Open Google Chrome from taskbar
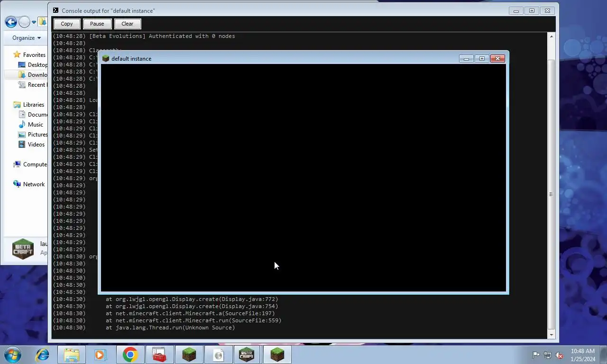 (x=130, y=355)
